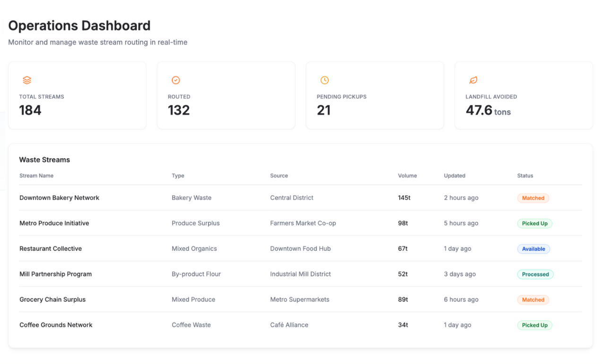
Task: Click the Processed status badge
Action: [x=535, y=275]
